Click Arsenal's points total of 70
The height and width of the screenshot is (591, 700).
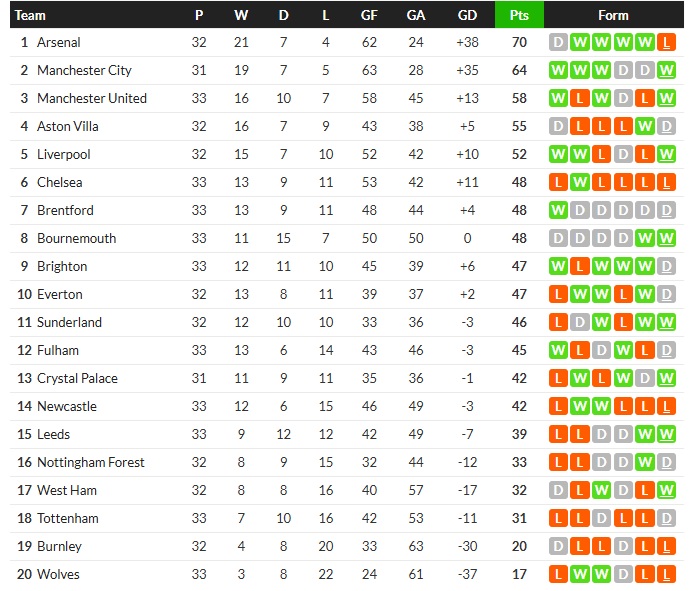pos(519,43)
